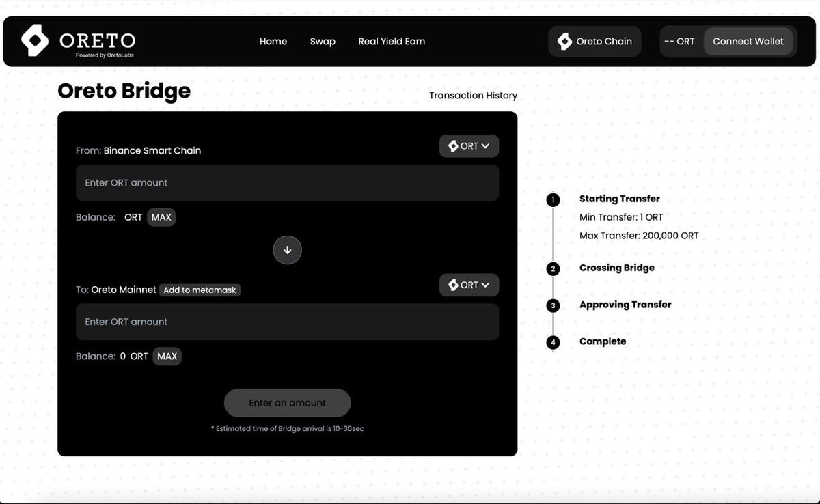Click the 'Starting Transfer' step label
820x504 pixels.
point(620,199)
